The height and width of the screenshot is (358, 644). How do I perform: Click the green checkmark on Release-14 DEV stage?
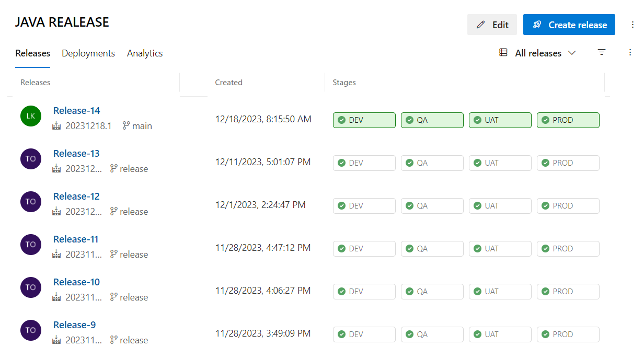point(341,120)
